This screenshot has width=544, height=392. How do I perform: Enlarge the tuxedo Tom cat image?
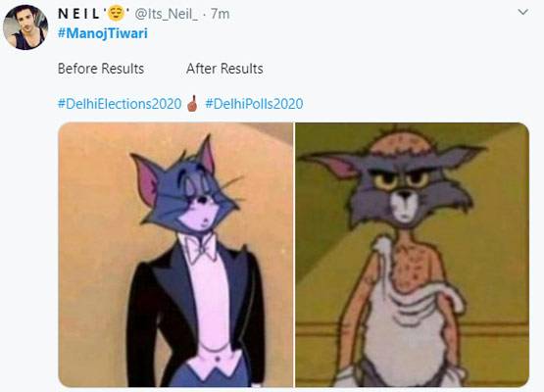[x=175, y=255]
